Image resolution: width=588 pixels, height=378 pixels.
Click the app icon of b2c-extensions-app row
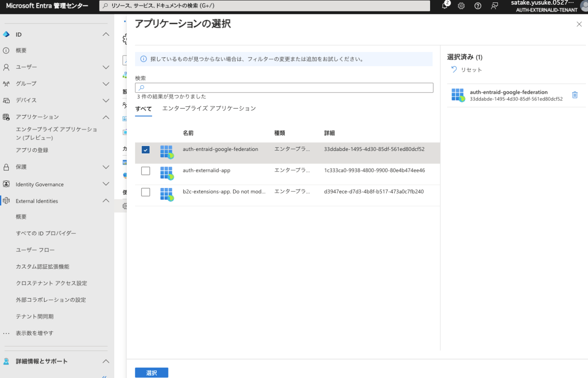click(x=167, y=194)
